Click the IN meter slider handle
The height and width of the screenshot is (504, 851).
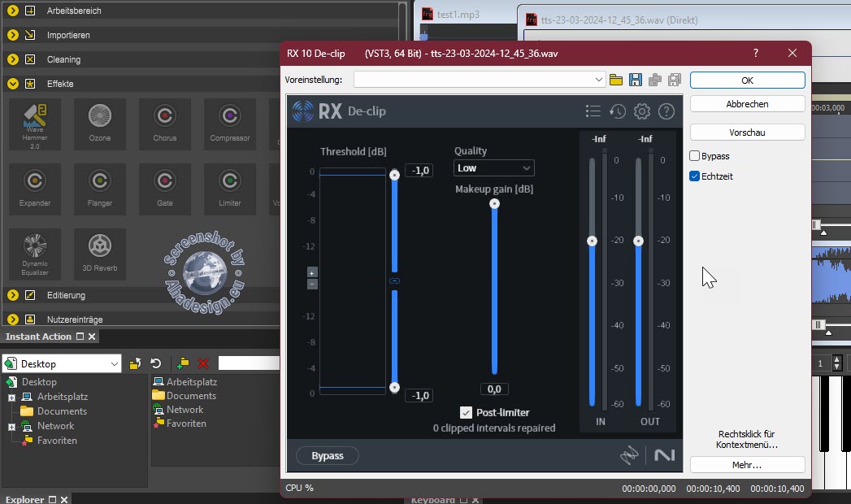(x=592, y=241)
